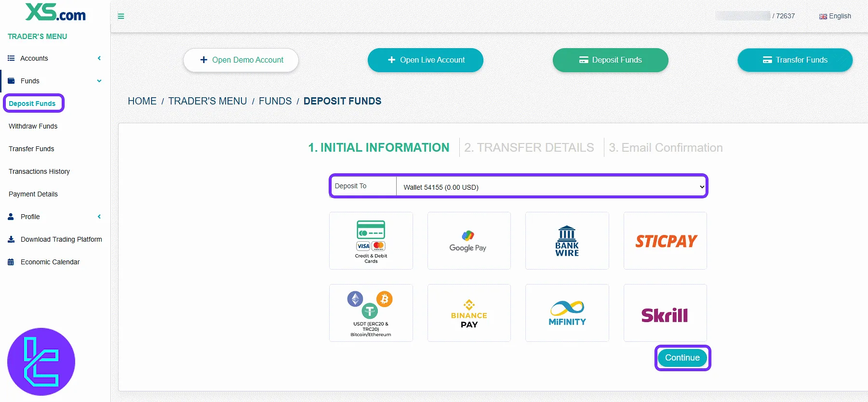Select Binance Pay payment method
868x402 pixels.
[x=469, y=313]
